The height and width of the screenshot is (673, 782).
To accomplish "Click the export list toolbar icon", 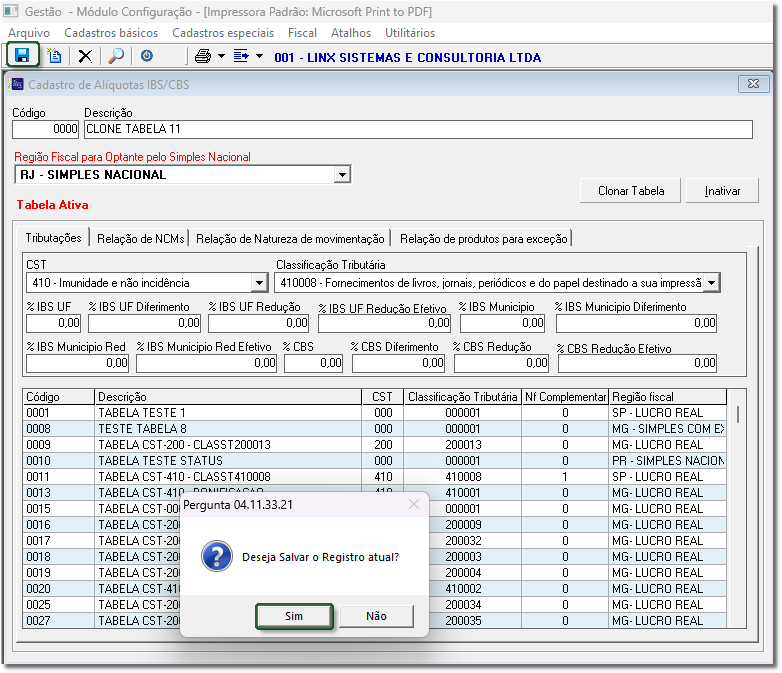I will [241, 56].
